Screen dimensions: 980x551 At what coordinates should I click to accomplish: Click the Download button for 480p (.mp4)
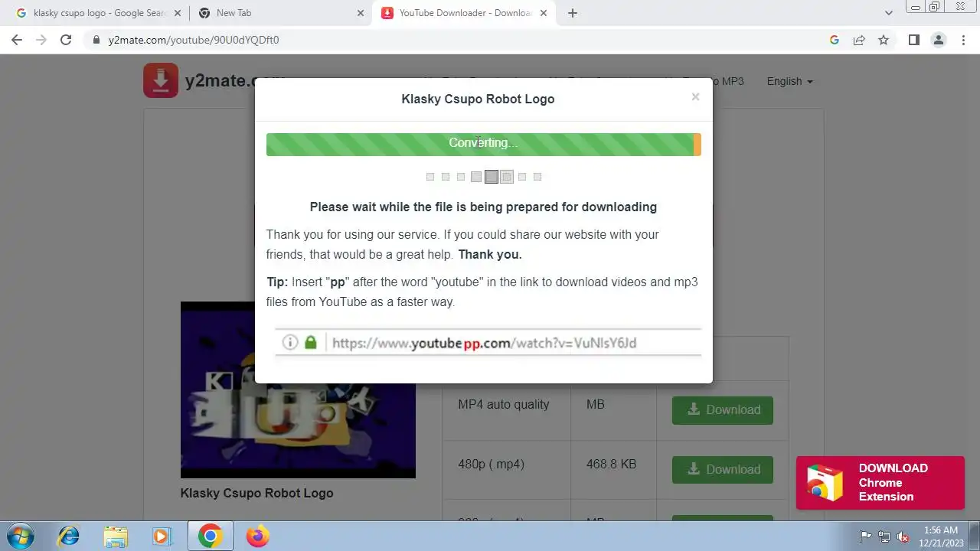pyautogui.click(x=723, y=470)
